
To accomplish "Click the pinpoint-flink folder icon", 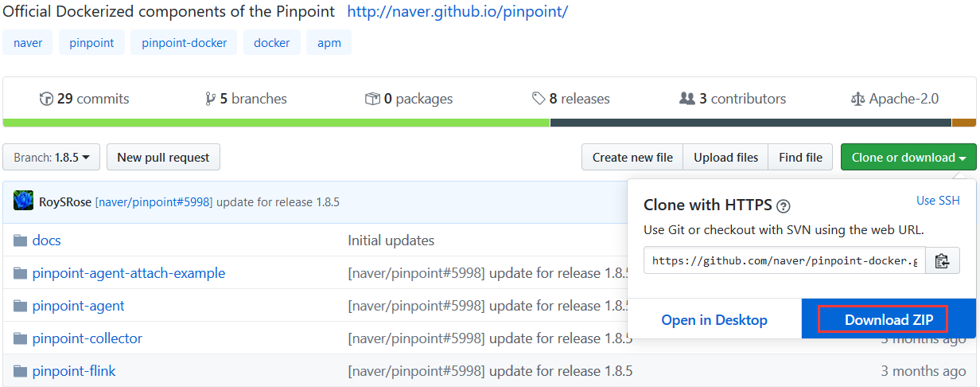I will point(21,371).
